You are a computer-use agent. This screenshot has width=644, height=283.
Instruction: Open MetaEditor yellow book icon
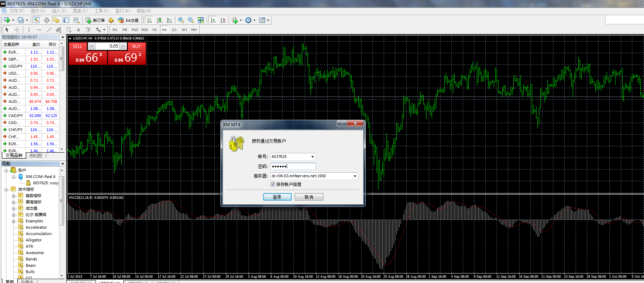[111, 20]
